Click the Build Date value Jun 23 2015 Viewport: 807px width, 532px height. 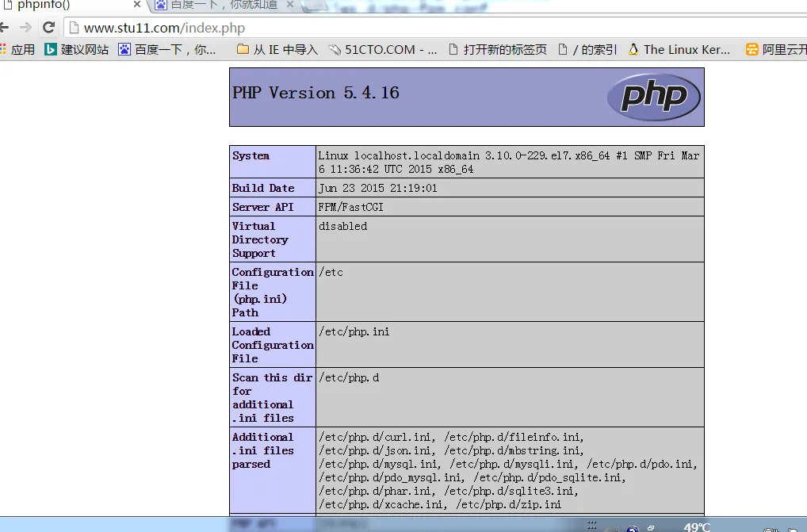[x=378, y=188]
